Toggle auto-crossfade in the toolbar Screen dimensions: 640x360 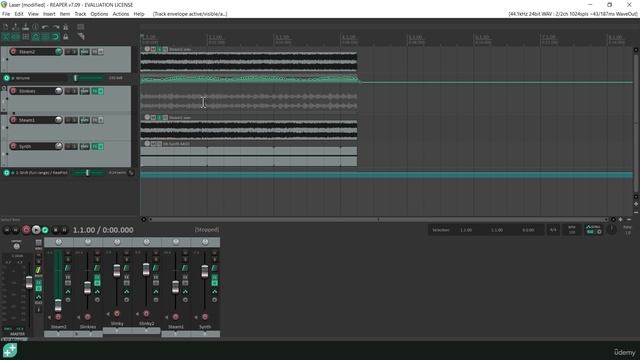(6, 37)
